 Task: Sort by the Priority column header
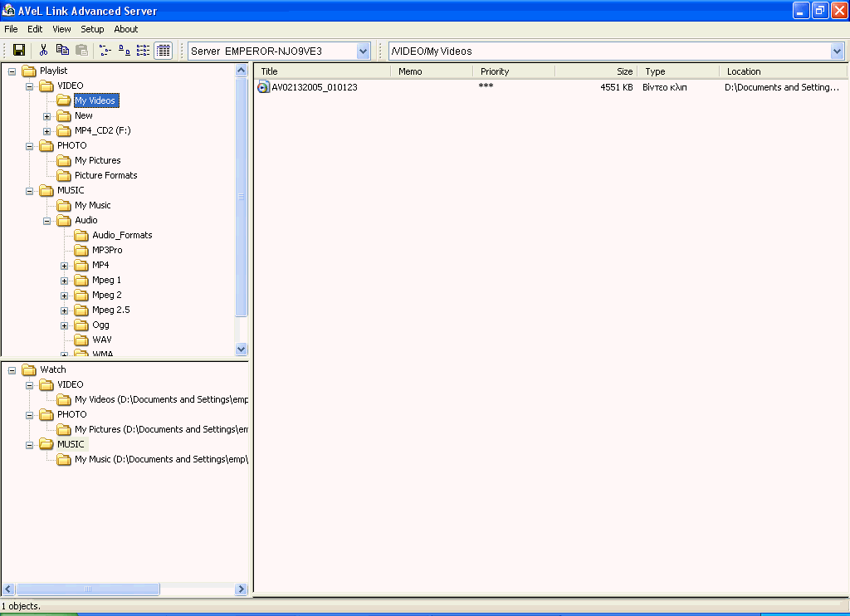514,71
